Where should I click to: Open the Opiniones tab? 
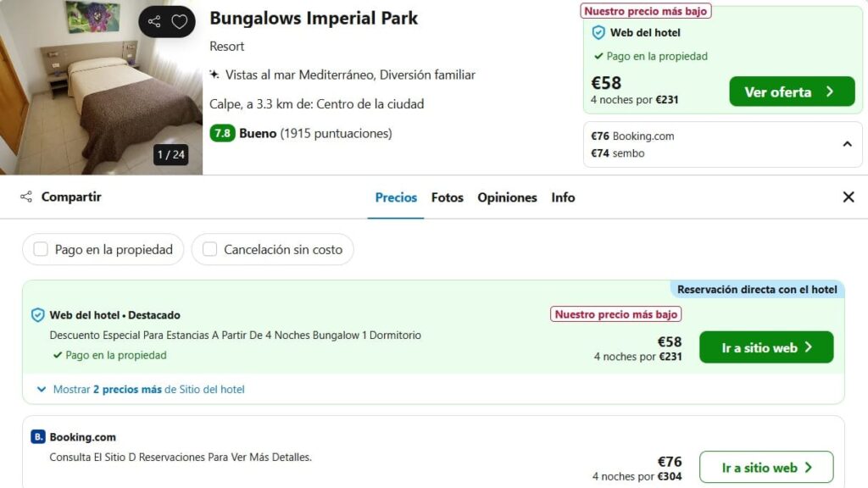point(507,197)
